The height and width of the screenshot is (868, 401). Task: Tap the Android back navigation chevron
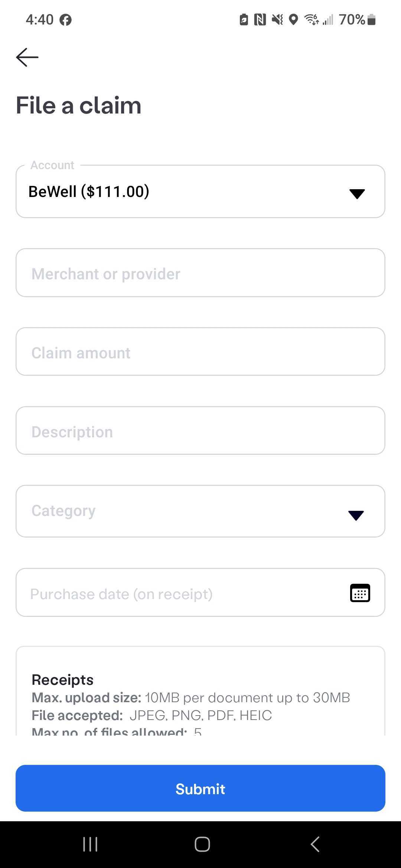315,844
